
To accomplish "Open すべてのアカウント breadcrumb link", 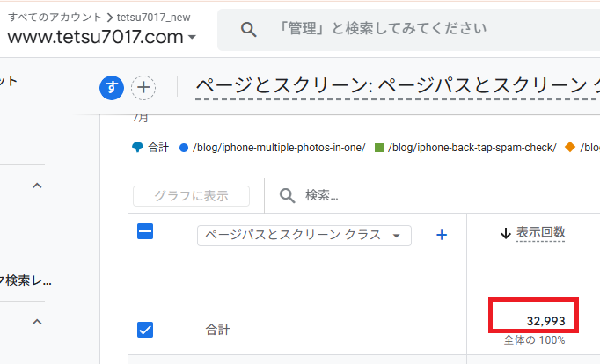I will (55, 18).
